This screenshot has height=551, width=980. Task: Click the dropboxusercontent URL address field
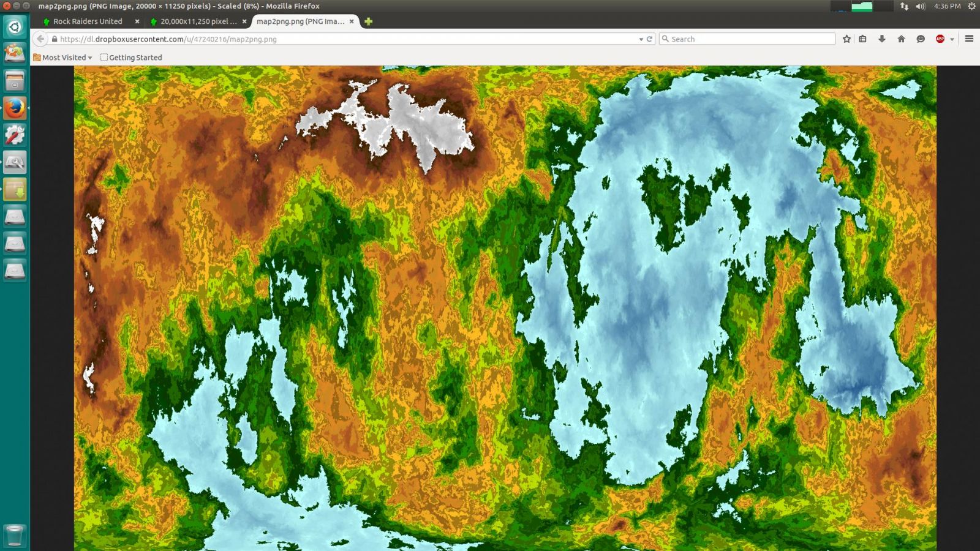click(x=346, y=39)
